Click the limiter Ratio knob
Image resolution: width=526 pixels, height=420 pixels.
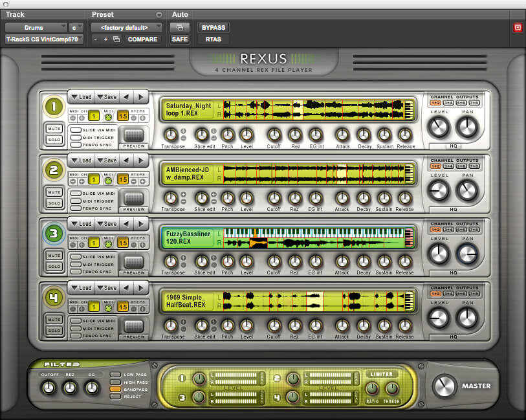371,388
